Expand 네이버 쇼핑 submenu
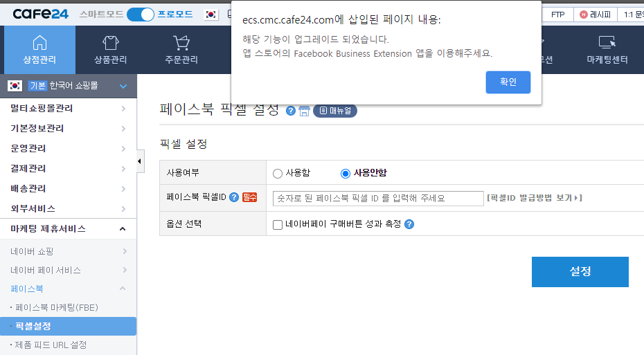 68,251
